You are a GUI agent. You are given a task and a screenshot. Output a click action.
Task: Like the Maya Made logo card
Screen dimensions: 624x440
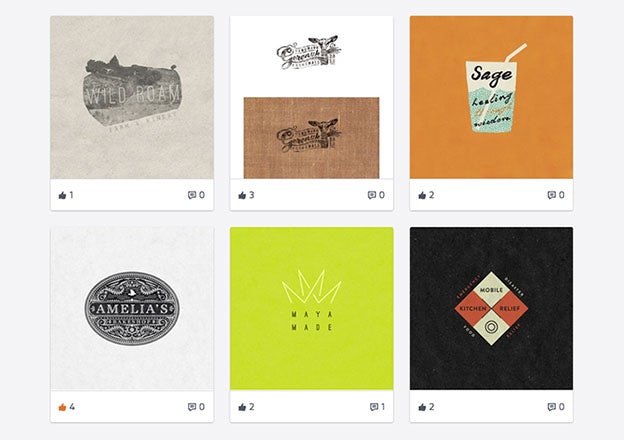click(x=242, y=407)
